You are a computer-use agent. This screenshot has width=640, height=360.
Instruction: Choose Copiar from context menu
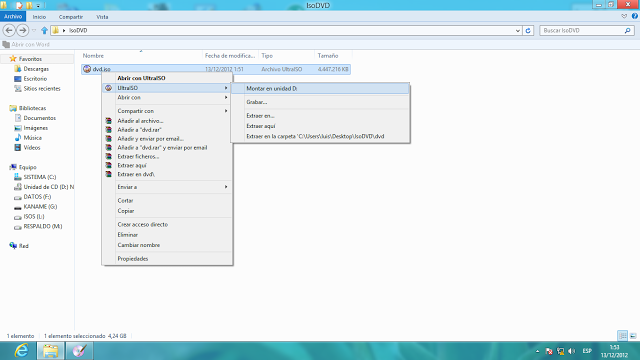point(167,211)
